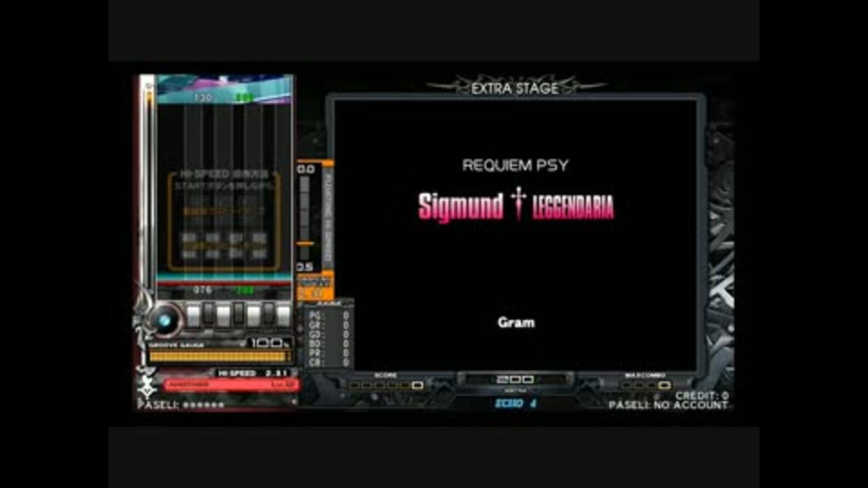The height and width of the screenshot is (488, 868).
Task: Hit the third white key button
Action: pos(253,316)
